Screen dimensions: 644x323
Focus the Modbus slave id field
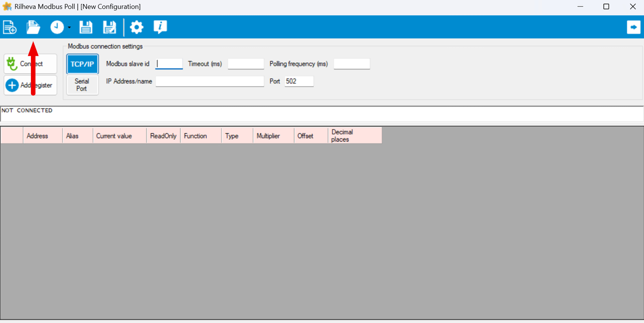pyautogui.click(x=169, y=64)
